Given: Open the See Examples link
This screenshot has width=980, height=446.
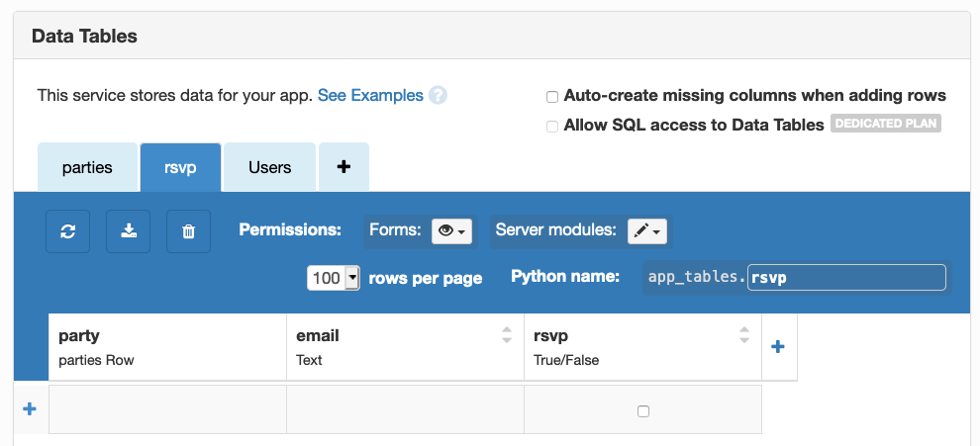Looking at the screenshot, I should coord(370,96).
